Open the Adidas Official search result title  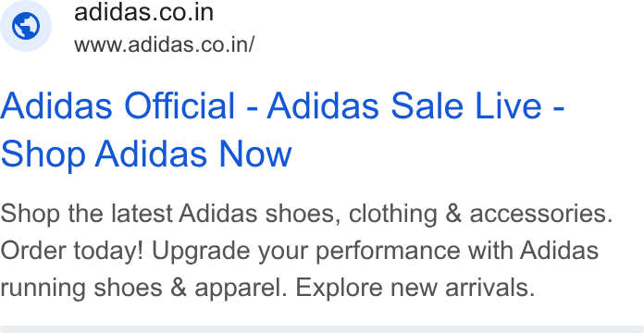[282, 129]
